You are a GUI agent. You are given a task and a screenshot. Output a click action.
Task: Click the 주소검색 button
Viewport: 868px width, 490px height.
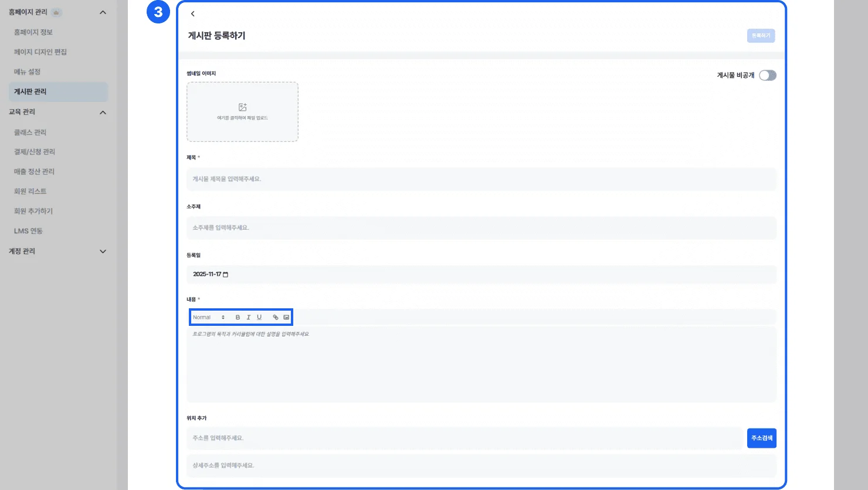761,438
